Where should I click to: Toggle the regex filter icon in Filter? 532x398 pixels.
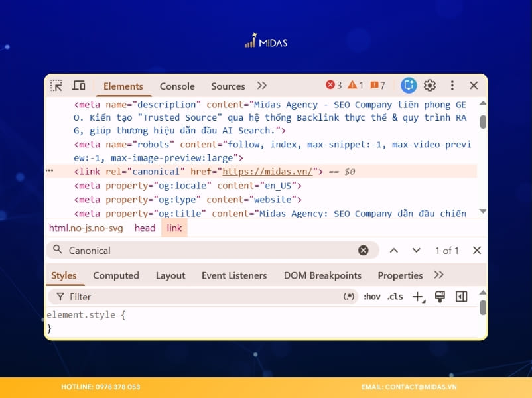[348, 297]
